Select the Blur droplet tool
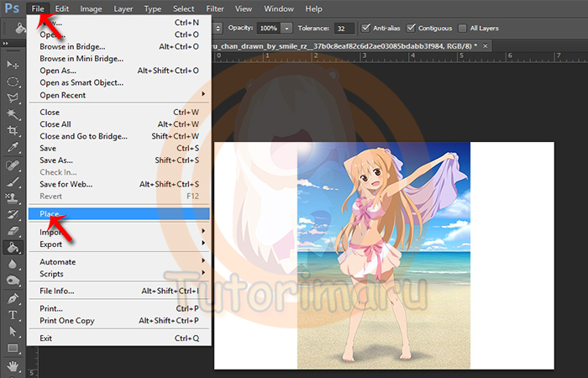Viewport: 588px width, 378px height. 13,264
